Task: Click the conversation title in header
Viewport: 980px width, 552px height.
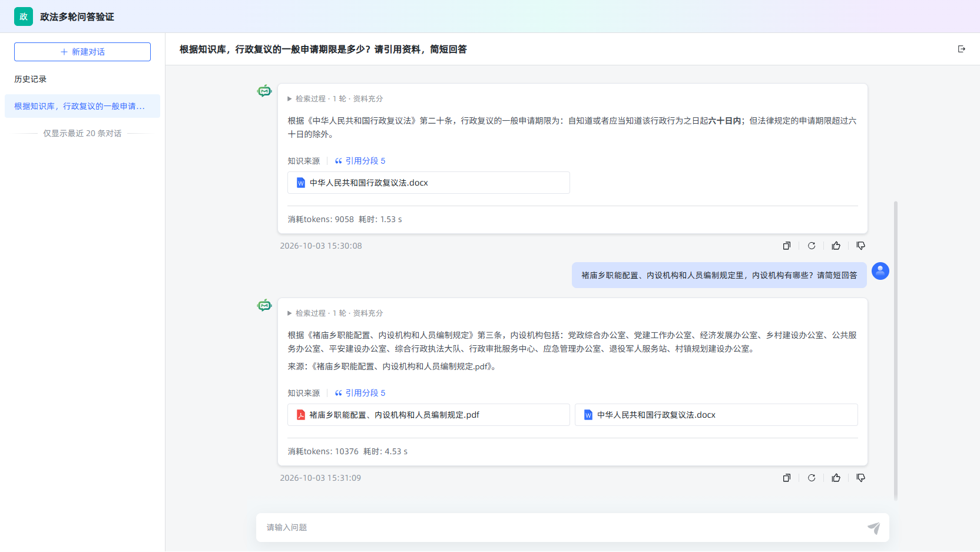Action: coord(323,49)
